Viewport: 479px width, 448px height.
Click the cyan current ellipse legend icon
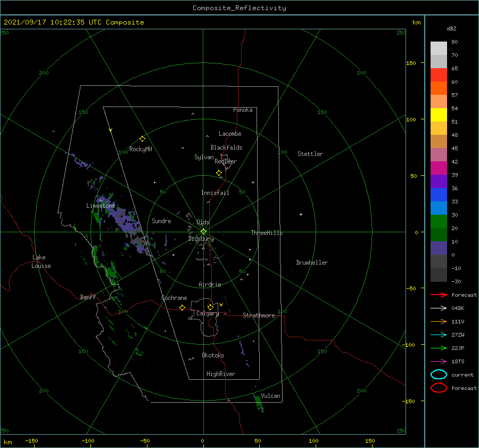(439, 374)
